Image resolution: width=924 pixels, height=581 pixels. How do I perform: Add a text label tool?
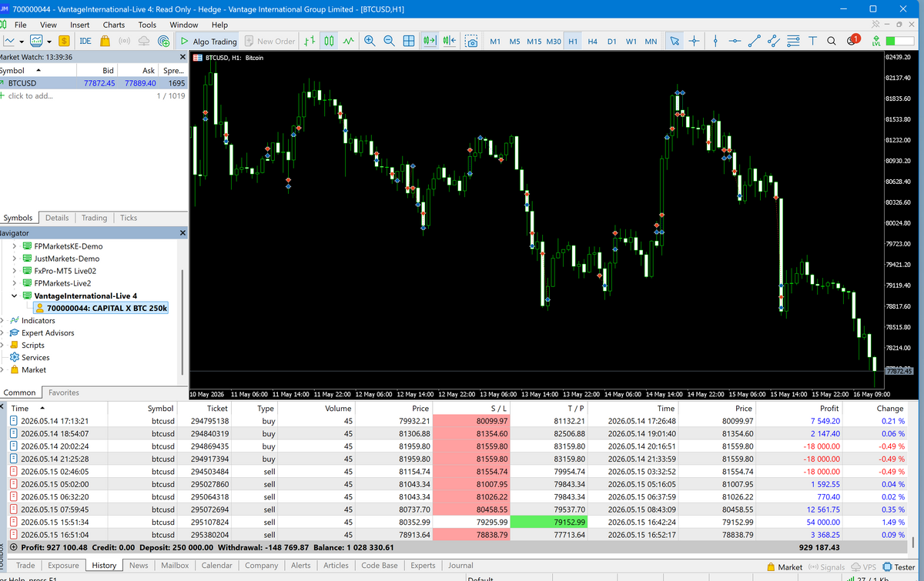pos(812,41)
